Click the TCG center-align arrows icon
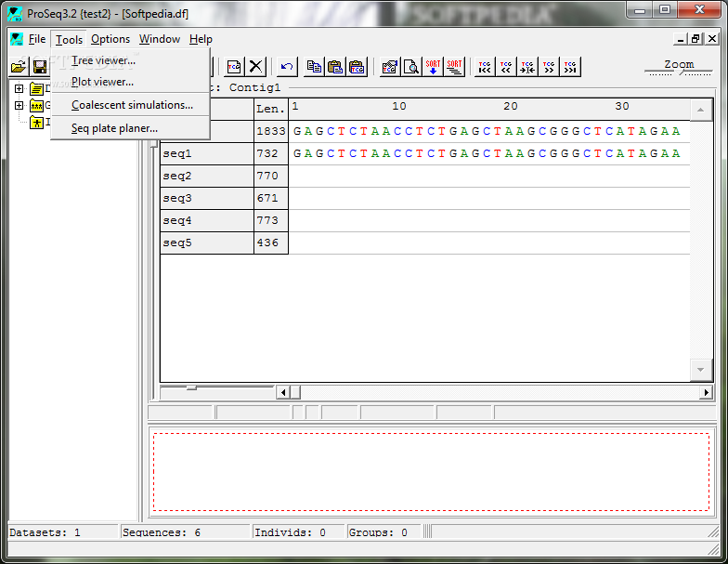Image resolution: width=728 pixels, height=564 pixels. point(527,67)
